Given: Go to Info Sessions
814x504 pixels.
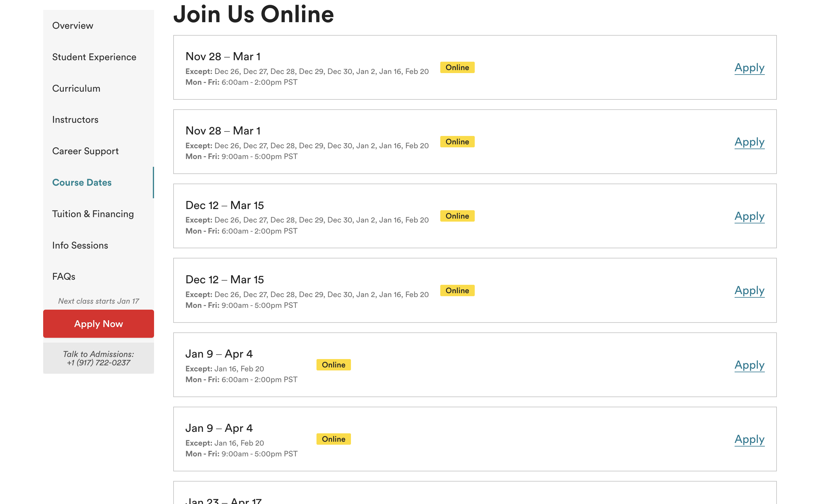Looking at the screenshot, I should click(x=80, y=245).
